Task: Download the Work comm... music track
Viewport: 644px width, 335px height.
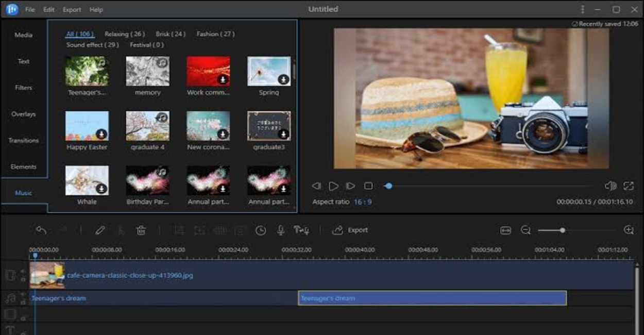Action: tap(223, 79)
